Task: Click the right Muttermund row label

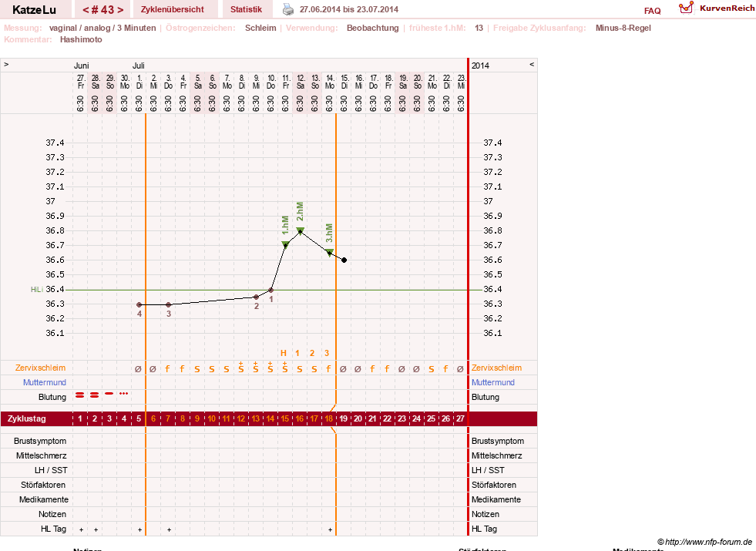Action: tap(492, 382)
